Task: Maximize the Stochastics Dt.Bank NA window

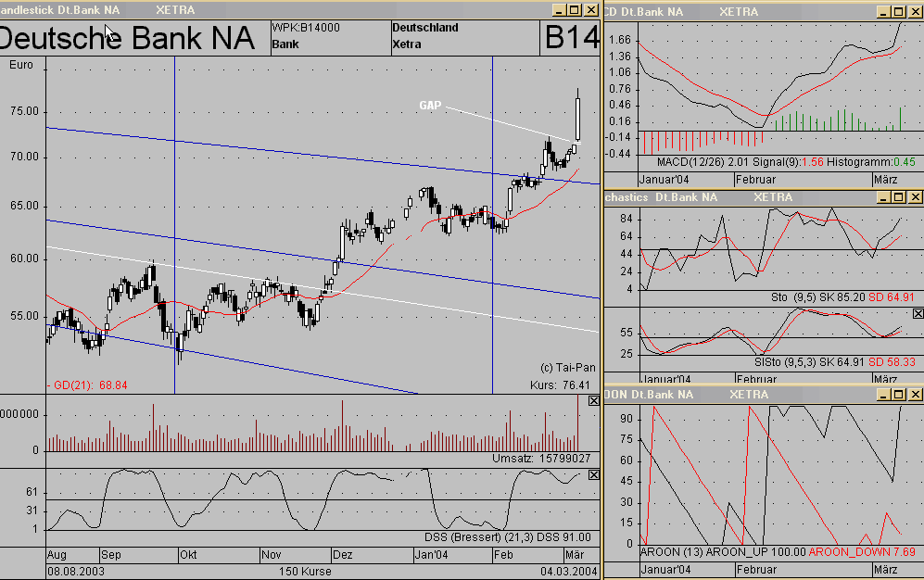Action: pyautogui.click(x=898, y=197)
